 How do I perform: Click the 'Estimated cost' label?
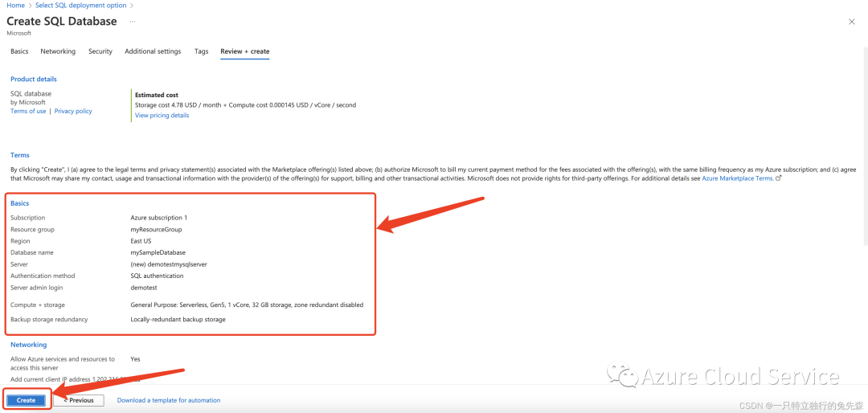pyautogui.click(x=157, y=96)
